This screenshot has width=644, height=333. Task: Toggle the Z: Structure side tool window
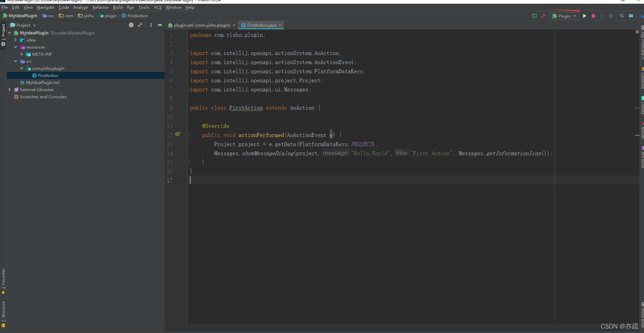(3, 314)
